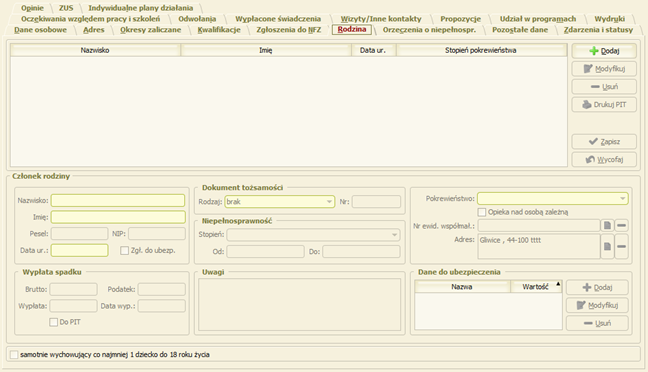The image size is (648, 372).
Task: Open the Udział w programach tab
Action: click(x=538, y=19)
